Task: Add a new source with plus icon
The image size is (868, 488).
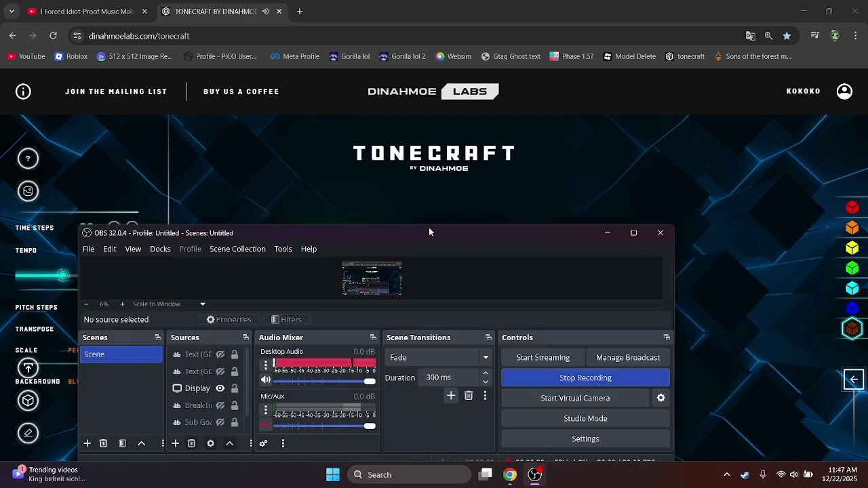Action: (175, 443)
